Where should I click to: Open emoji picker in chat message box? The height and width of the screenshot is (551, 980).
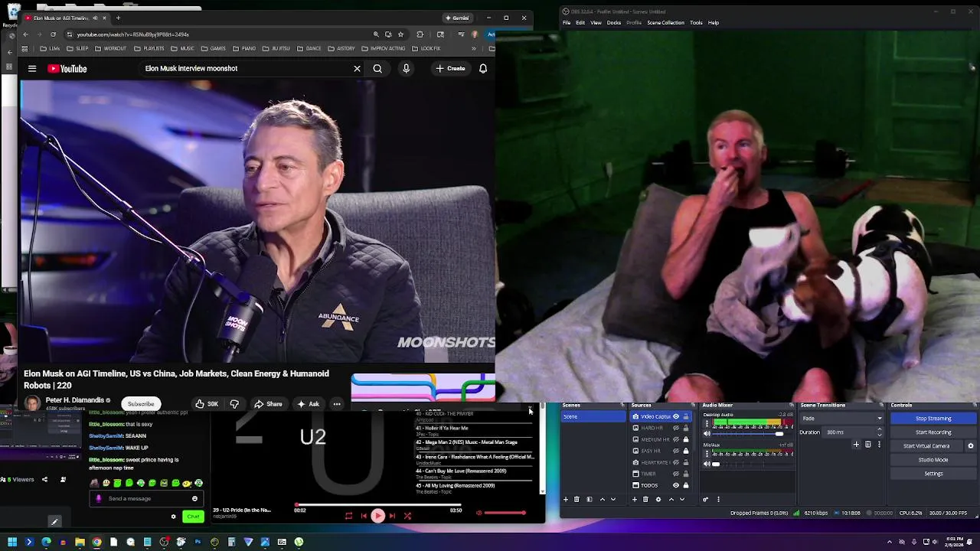coord(194,498)
